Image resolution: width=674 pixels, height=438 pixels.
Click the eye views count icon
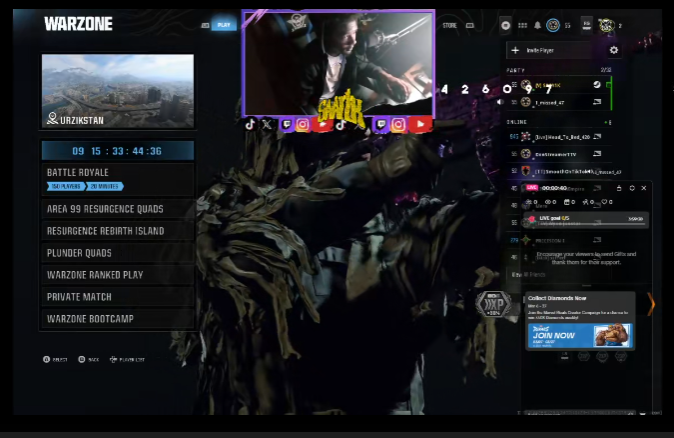[x=548, y=202]
